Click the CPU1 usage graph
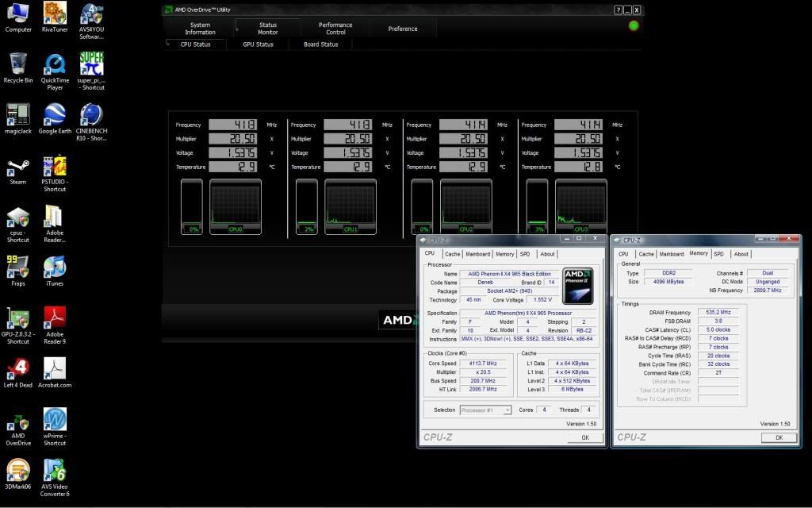 [x=350, y=207]
